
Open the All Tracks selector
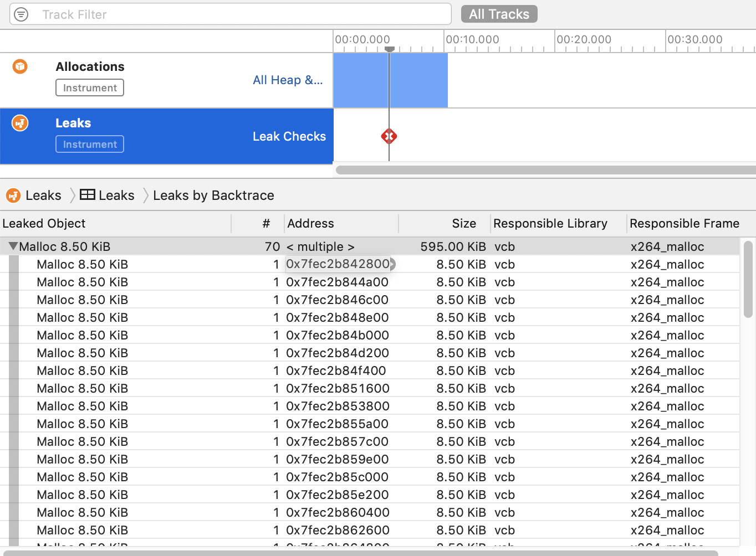498,13
